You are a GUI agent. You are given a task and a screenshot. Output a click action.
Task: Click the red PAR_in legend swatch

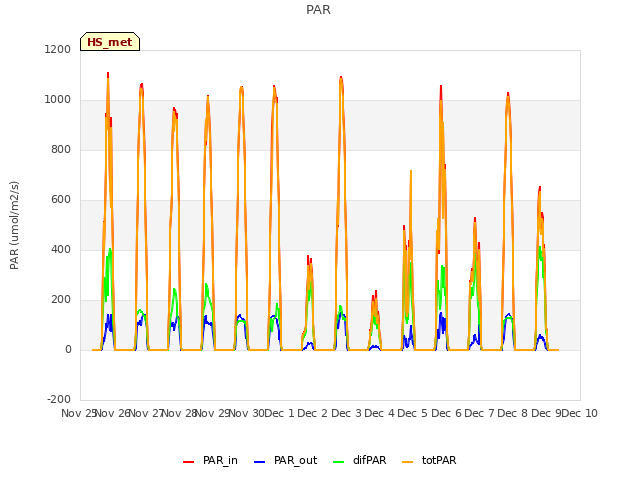point(189,461)
